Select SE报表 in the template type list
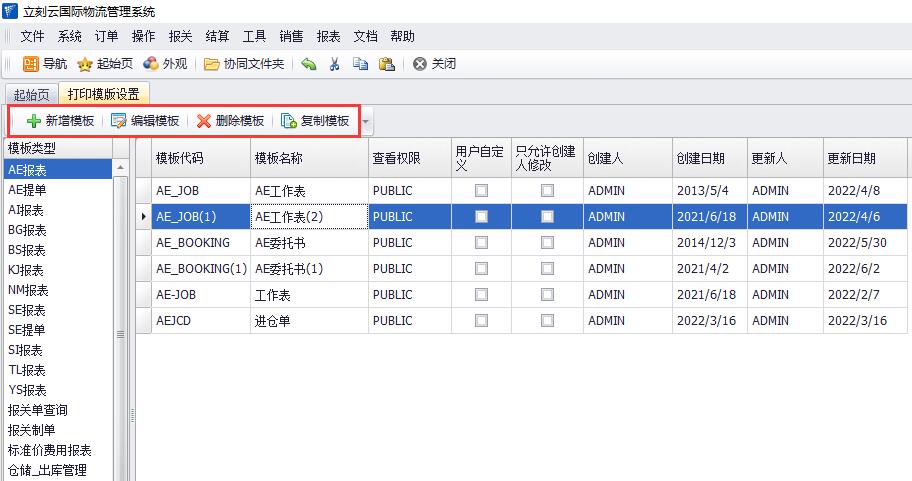Viewport: 912px width, 481px height. (26, 310)
